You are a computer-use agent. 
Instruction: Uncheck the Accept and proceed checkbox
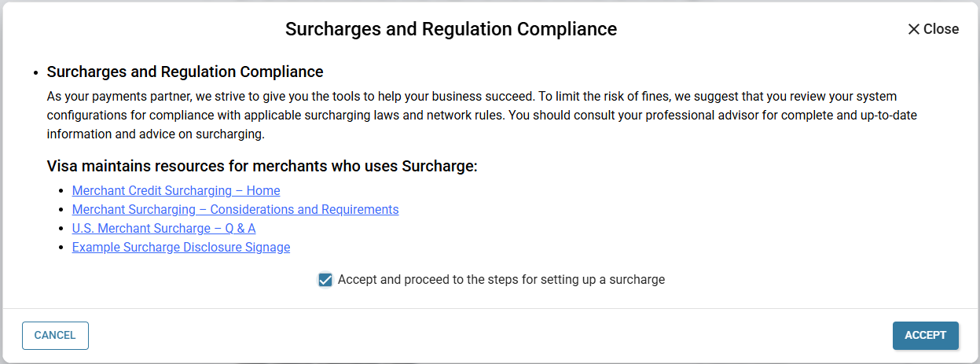pyautogui.click(x=325, y=280)
